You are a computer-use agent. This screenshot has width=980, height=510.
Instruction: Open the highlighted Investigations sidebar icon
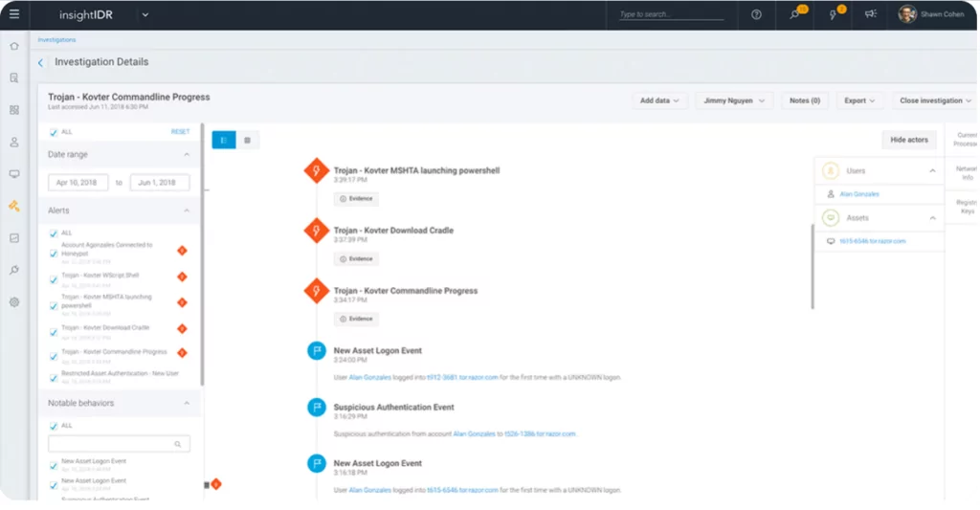13,206
